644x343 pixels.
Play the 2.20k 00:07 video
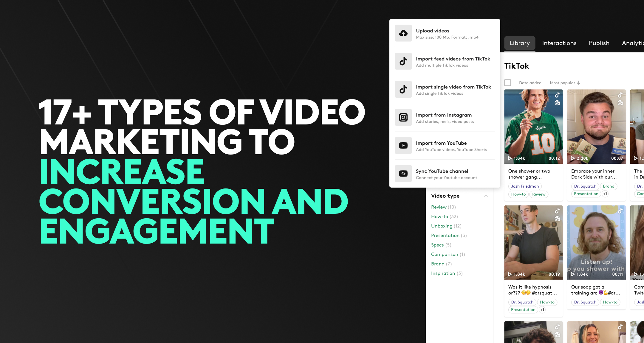pos(573,158)
